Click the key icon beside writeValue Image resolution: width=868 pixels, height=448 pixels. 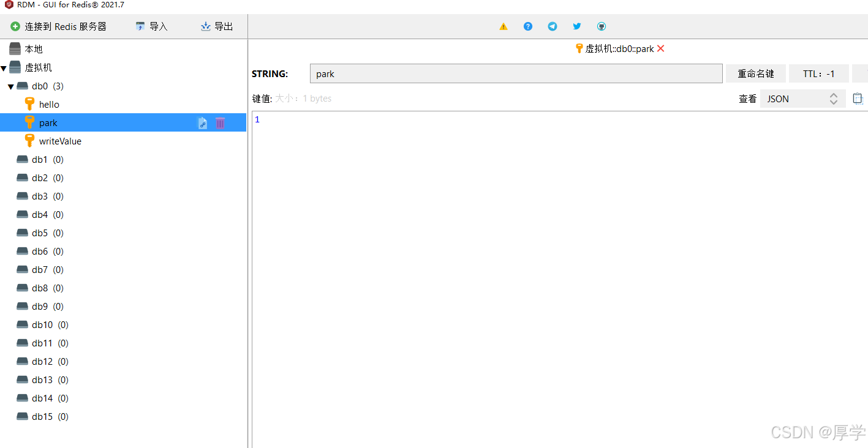click(29, 141)
